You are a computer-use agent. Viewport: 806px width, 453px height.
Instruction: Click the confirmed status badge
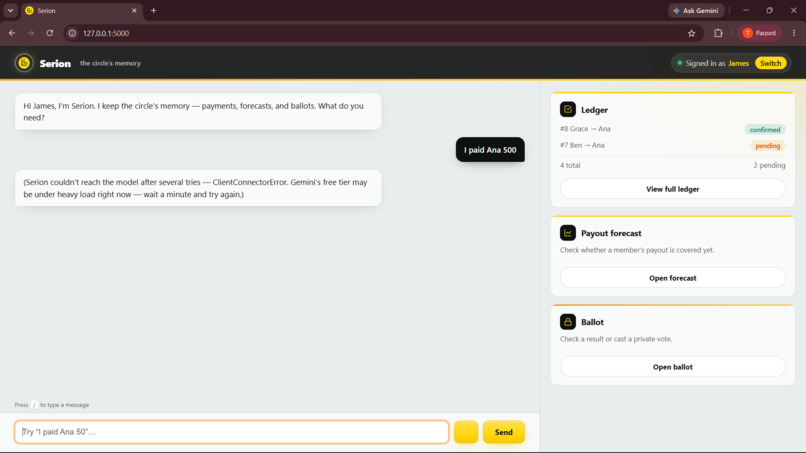(764, 130)
